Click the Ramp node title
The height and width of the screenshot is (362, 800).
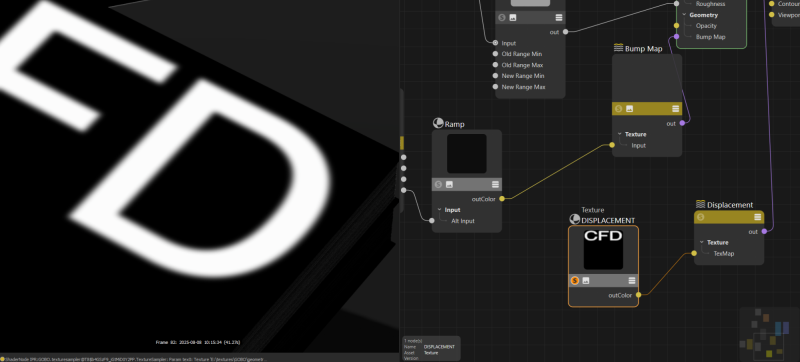click(455, 124)
